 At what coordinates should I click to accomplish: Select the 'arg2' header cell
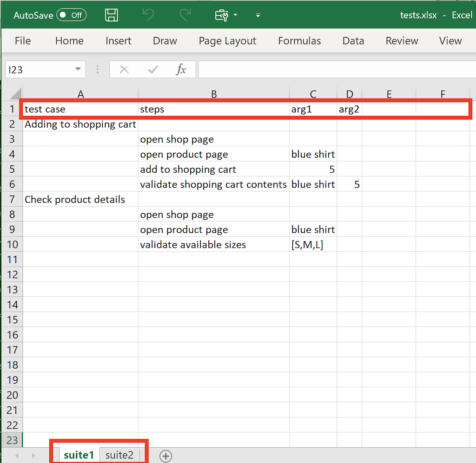[x=350, y=109]
